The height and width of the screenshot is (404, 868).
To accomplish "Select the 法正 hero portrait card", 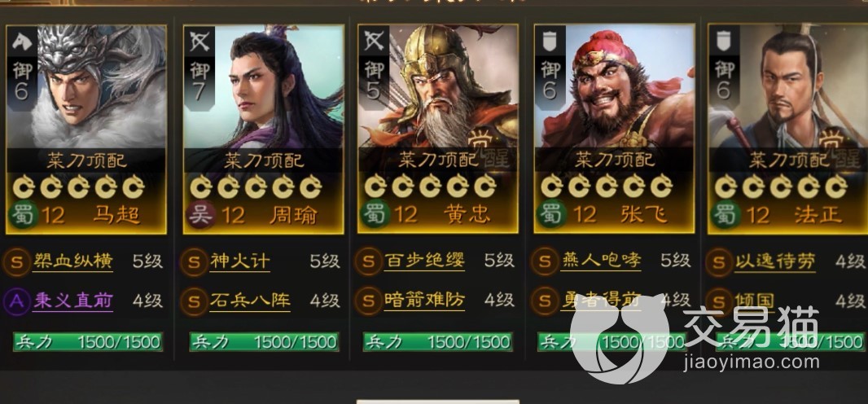I will click(x=787, y=129).
